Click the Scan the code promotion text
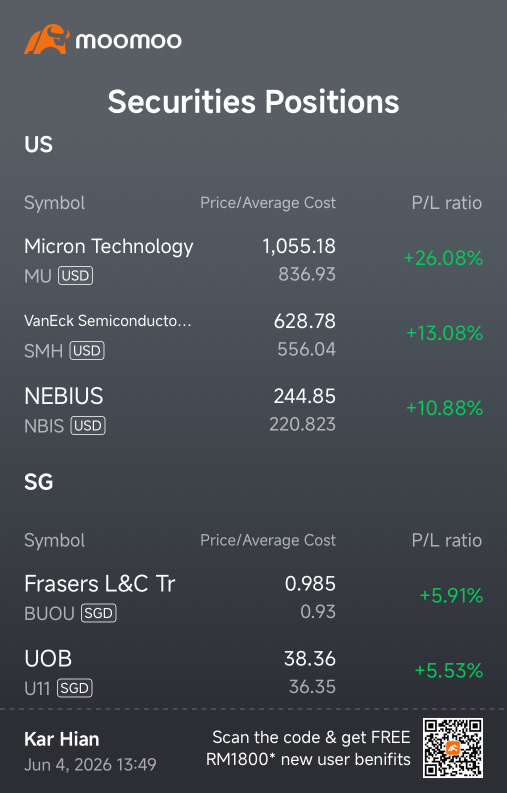Viewport: 507px width, 793px height. 309,748
